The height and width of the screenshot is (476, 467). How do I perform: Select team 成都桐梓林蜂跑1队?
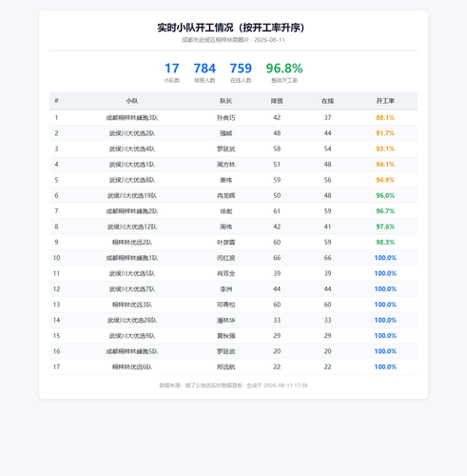pyautogui.click(x=132, y=258)
